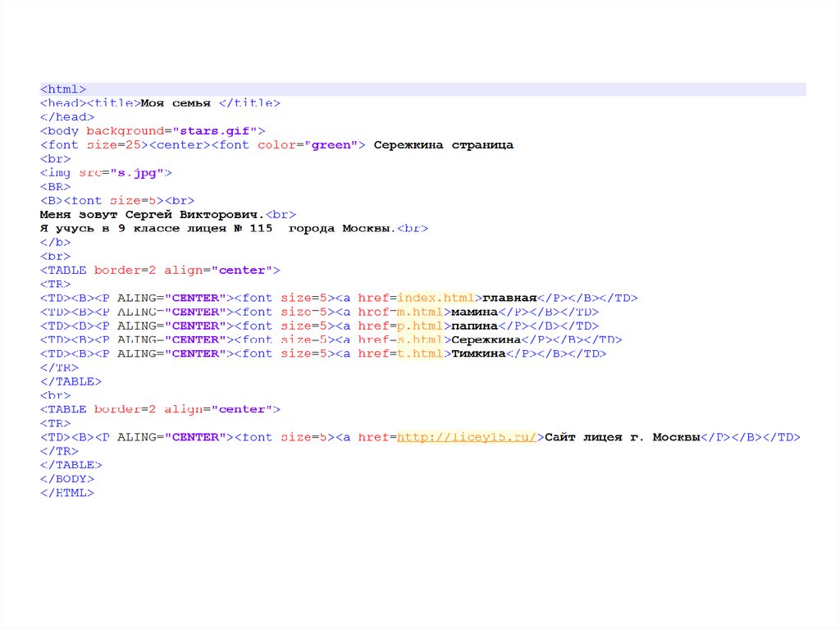Viewport: 840px width, 629px height.
Task: Open the liceyl5.ru URL link
Action: click(467, 437)
